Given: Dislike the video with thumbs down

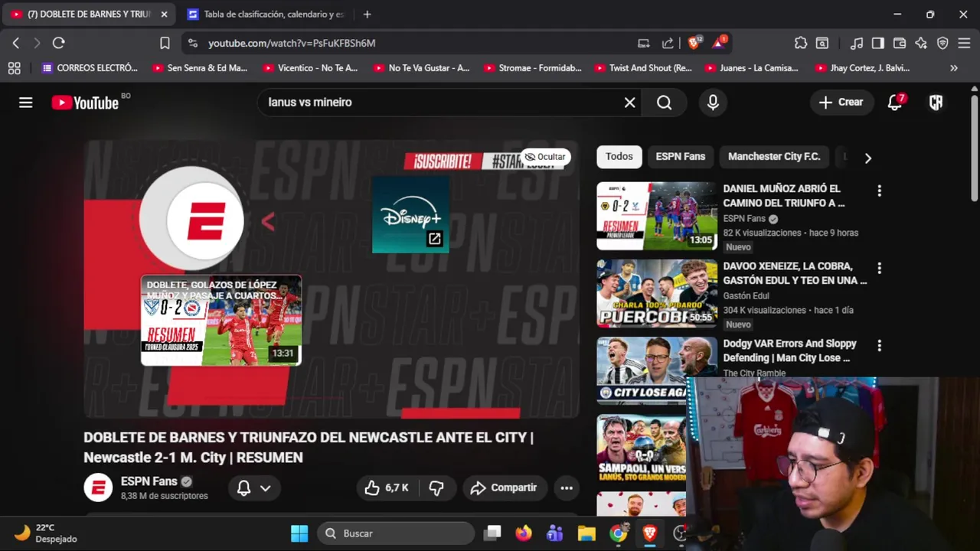Looking at the screenshot, I should [437, 487].
